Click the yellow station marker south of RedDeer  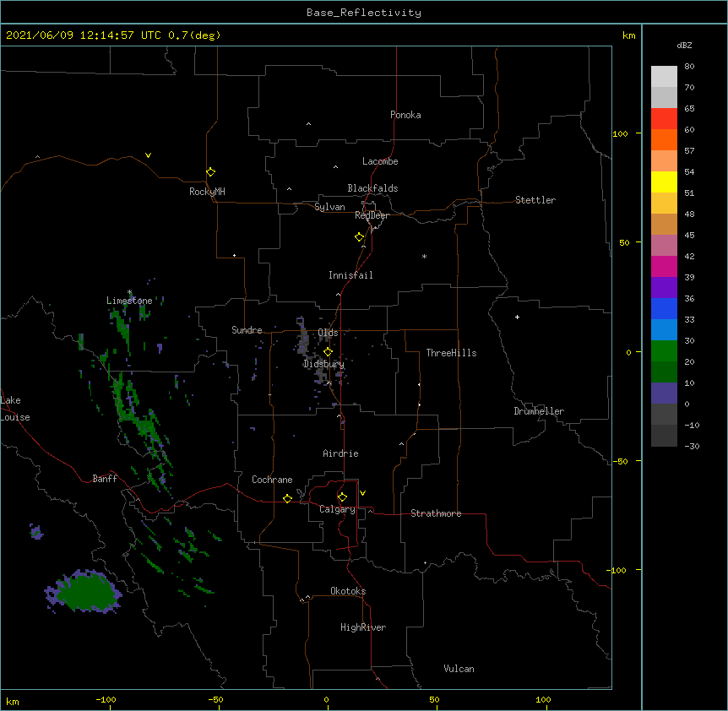(360, 237)
